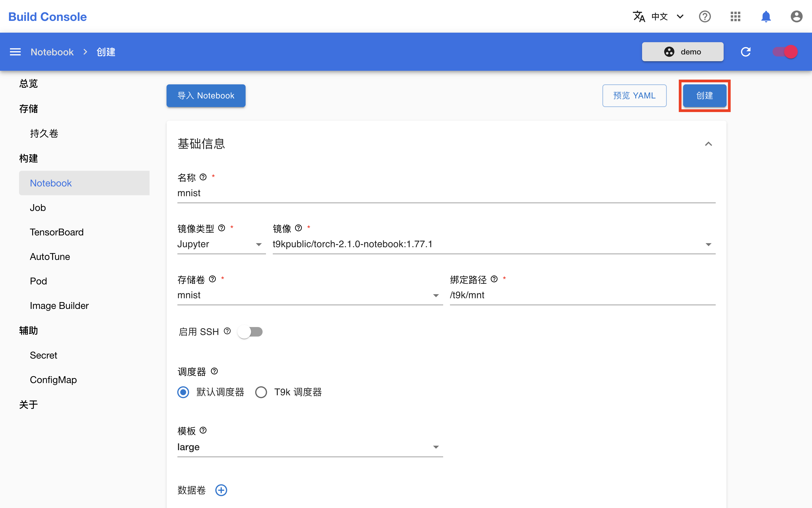The image size is (812, 508).
Task: Click the help icon next to 绑定路径
Action: [x=494, y=279]
